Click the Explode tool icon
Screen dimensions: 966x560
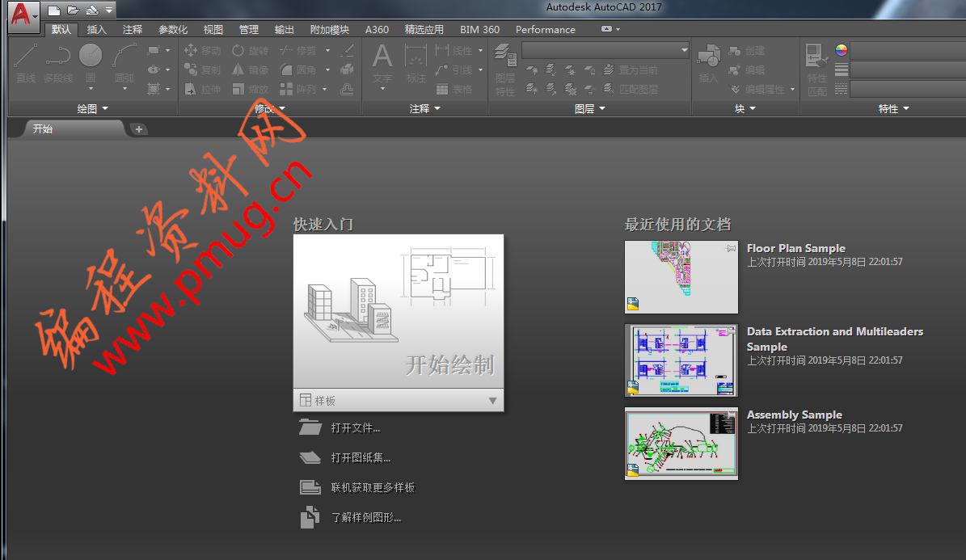[x=348, y=69]
